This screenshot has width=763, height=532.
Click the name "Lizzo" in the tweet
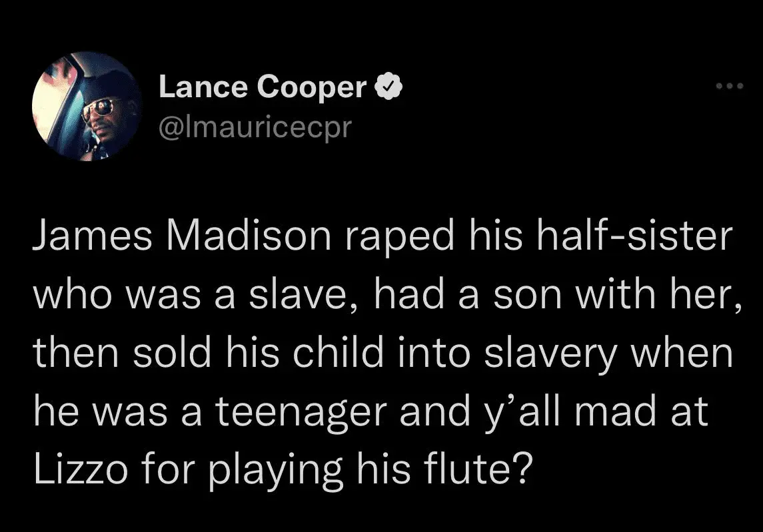click(79, 470)
